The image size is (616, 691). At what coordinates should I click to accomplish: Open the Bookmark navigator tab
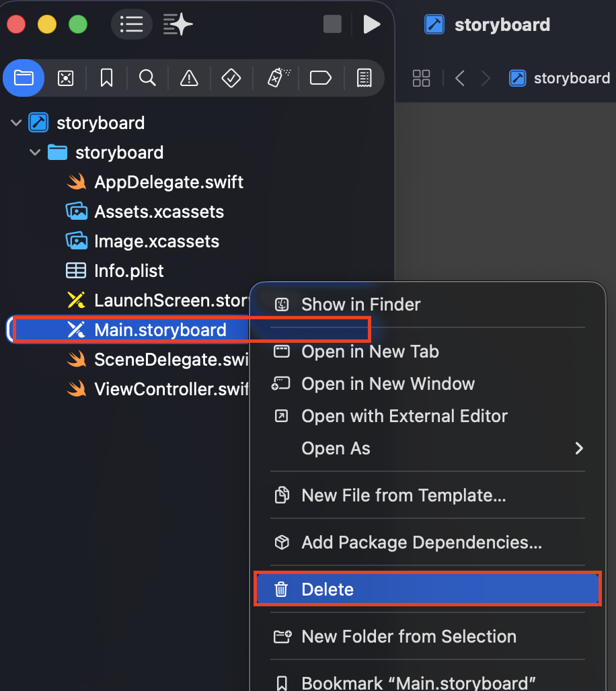[106, 79]
